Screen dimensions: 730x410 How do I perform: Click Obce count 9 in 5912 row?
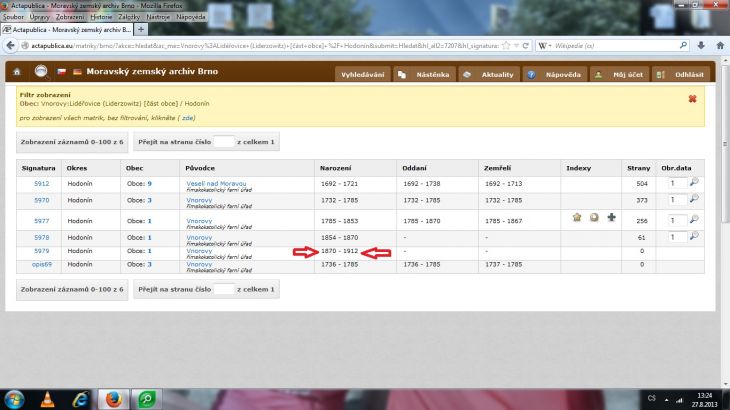(x=149, y=184)
